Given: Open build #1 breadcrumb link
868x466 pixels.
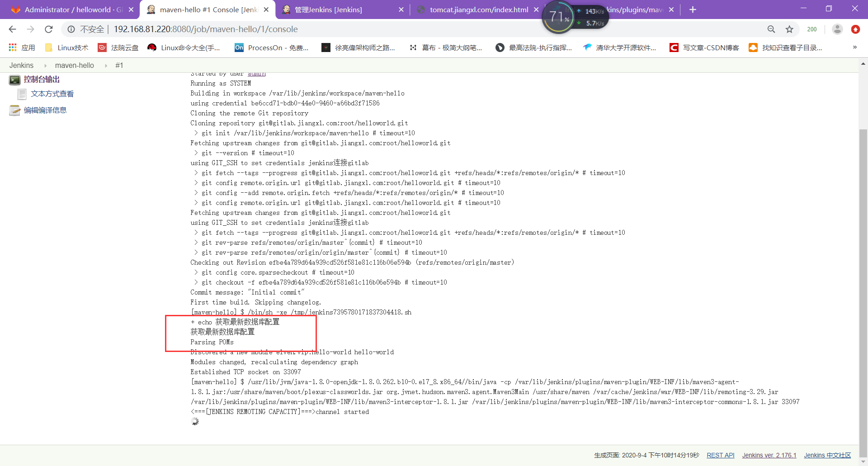Looking at the screenshot, I should 119,66.
